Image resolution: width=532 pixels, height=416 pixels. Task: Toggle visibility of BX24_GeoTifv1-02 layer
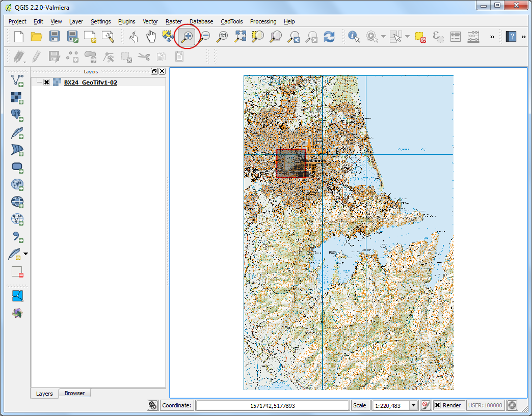coord(47,82)
